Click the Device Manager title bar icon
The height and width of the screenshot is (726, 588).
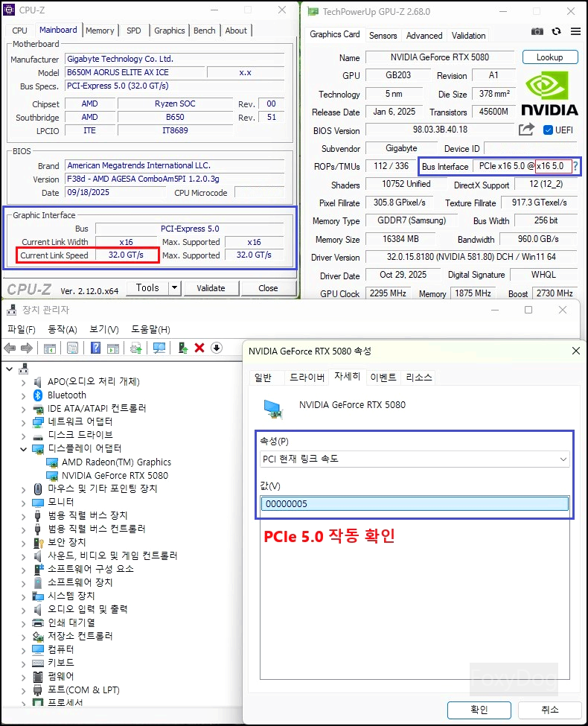[12, 309]
